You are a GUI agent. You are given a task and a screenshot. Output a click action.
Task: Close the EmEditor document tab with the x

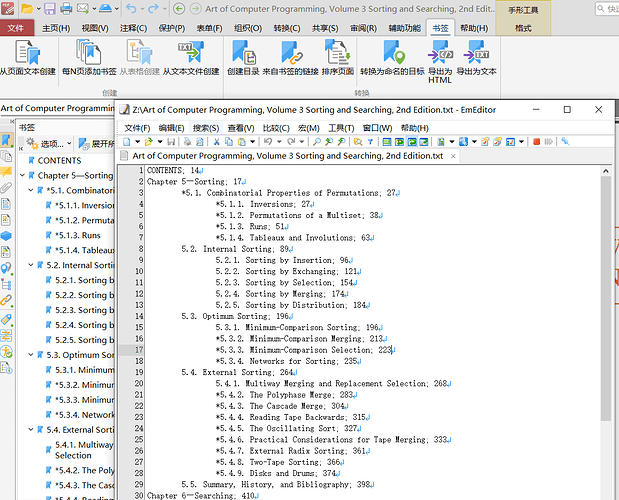(x=453, y=156)
